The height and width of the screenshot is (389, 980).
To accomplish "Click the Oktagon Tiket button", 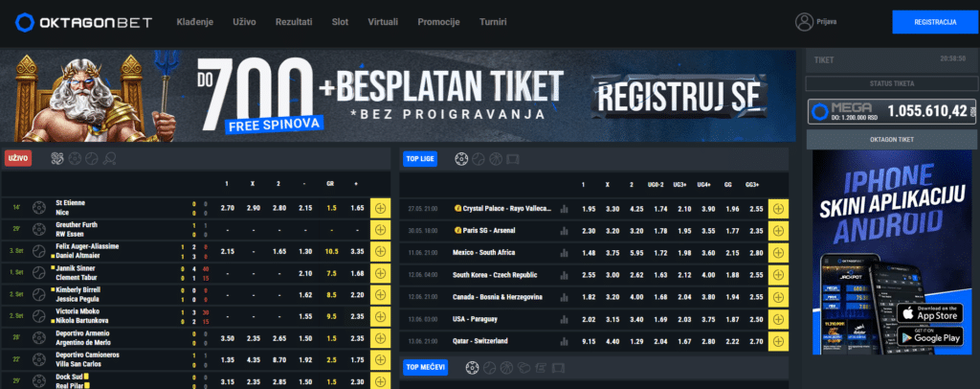I will coord(892,140).
